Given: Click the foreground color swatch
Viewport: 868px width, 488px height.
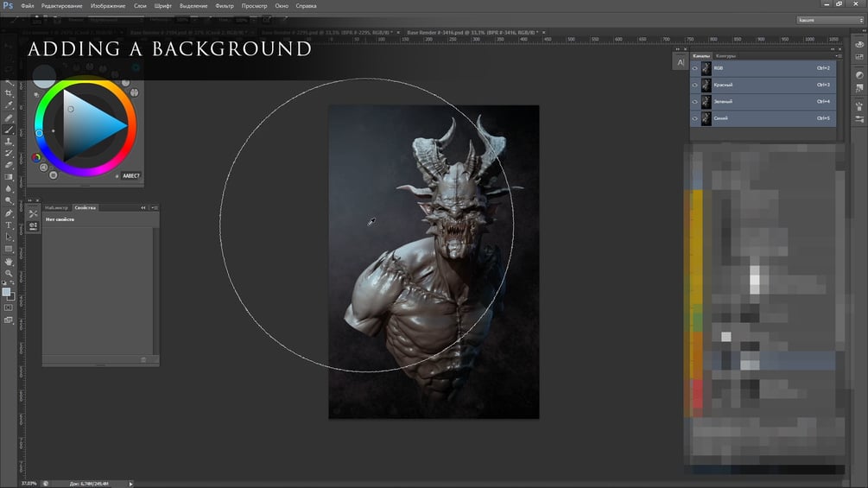Looking at the screenshot, I should tap(6, 292).
